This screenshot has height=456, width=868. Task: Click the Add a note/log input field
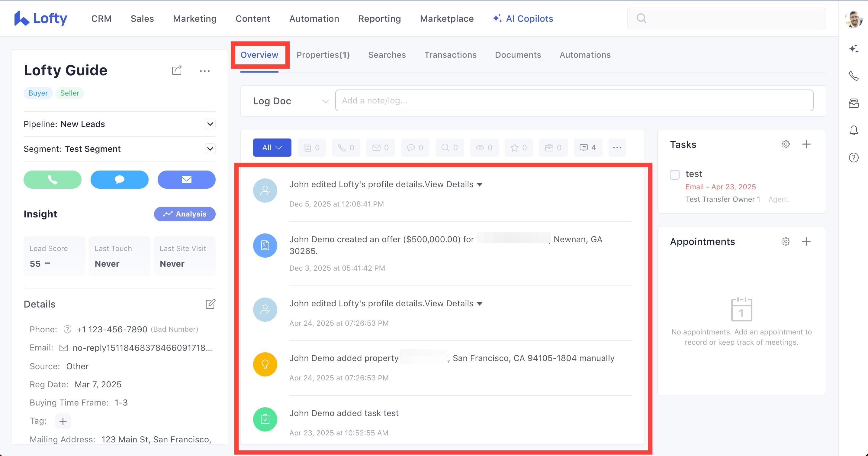[574, 100]
